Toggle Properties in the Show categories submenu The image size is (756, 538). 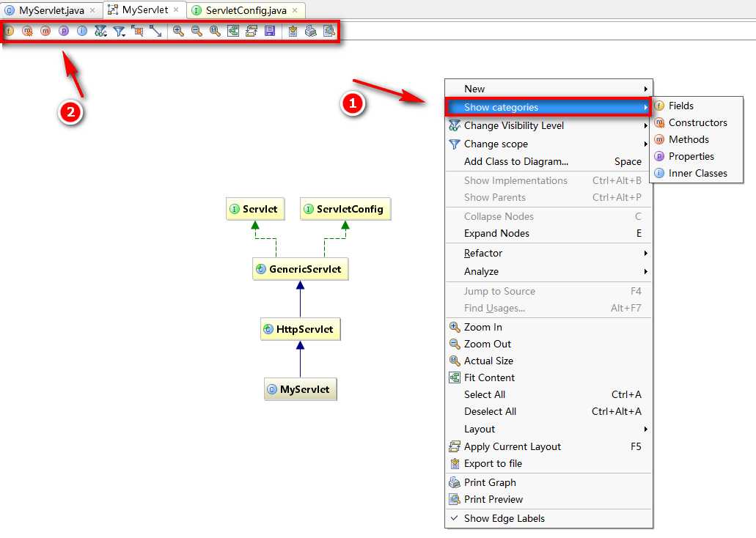coord(697,156)
